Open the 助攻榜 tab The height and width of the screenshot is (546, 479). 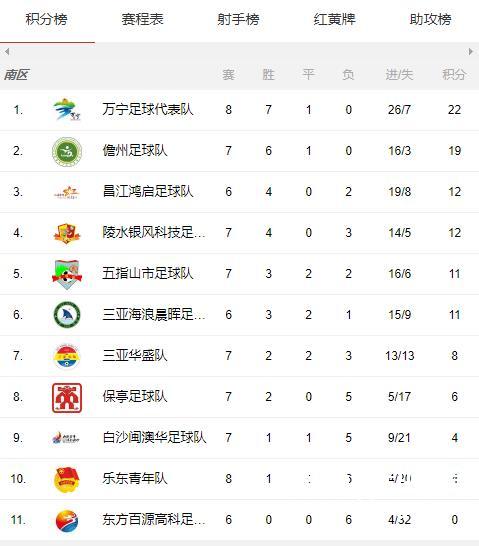pos(431,19)
